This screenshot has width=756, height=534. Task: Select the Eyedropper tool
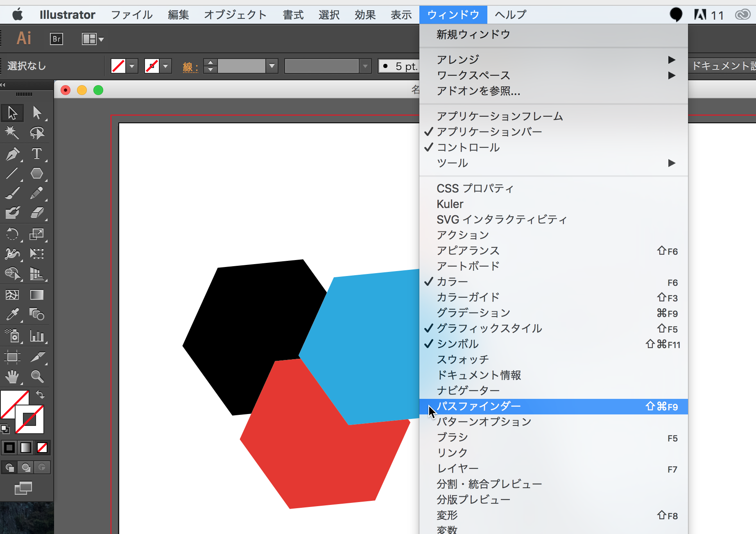12,315
